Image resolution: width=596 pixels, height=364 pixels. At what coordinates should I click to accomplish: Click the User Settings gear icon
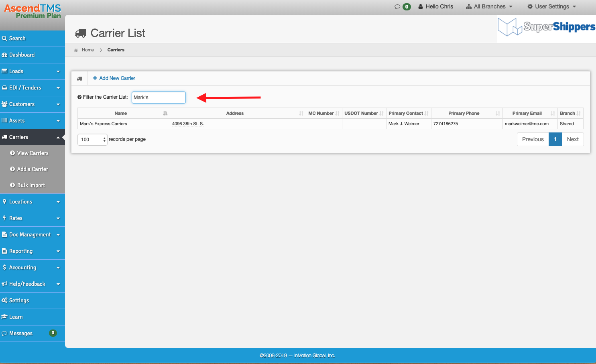click(530, 6)
